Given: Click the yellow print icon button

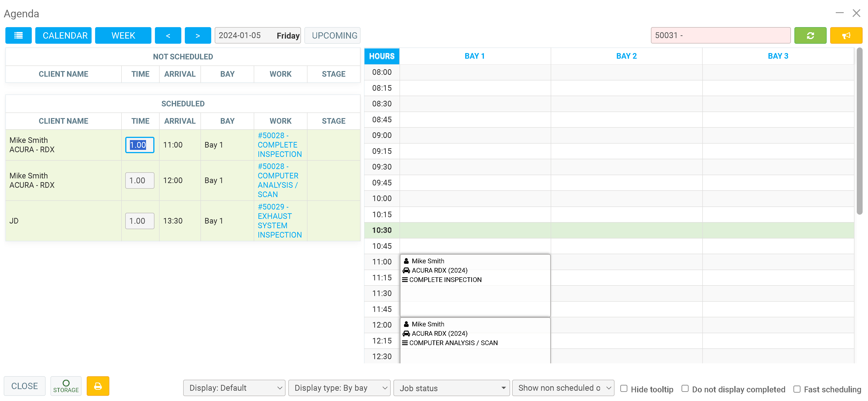Looking at the screenshot, I should tap(98, 386).
